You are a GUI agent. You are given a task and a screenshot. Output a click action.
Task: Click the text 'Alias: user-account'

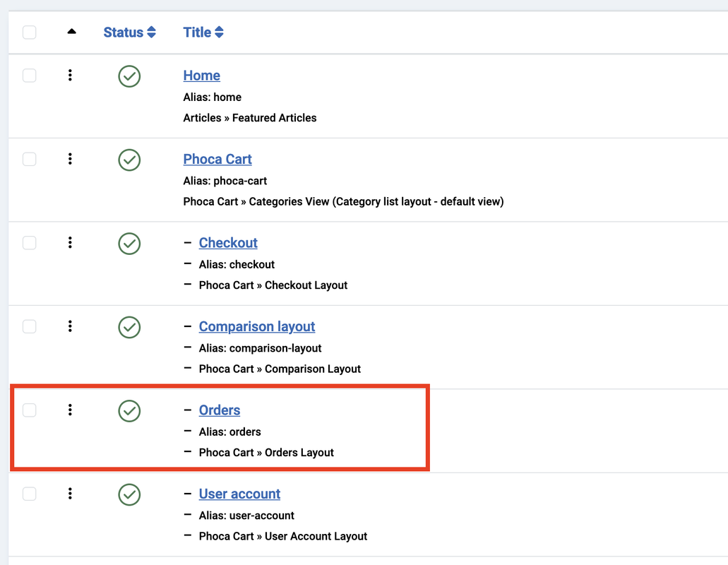[x=246, y=516]
